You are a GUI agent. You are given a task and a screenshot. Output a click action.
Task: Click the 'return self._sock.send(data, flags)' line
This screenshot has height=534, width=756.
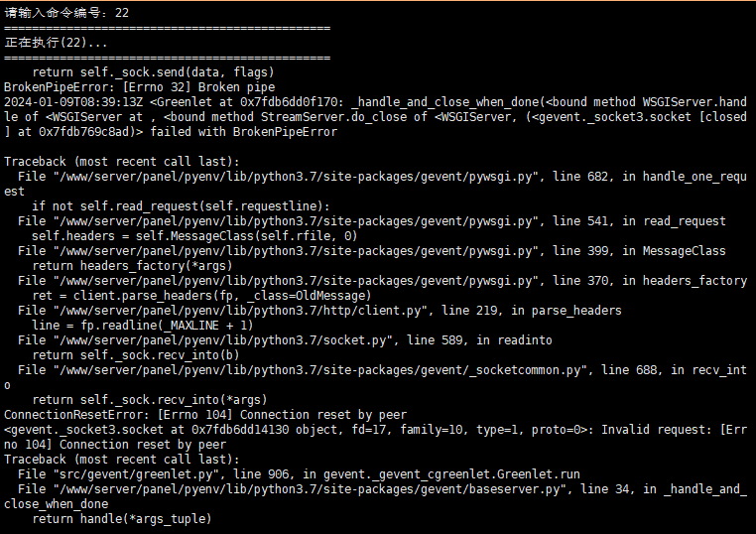[x=153, y=72]
